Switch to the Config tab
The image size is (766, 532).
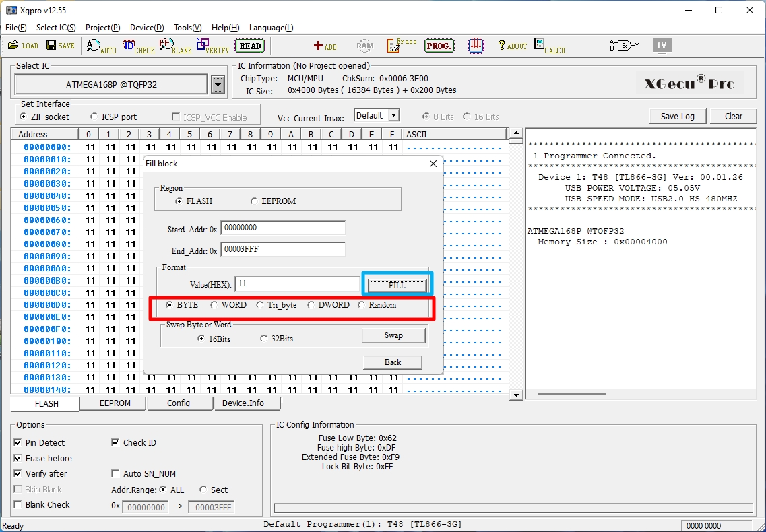(x=179, y=403)
